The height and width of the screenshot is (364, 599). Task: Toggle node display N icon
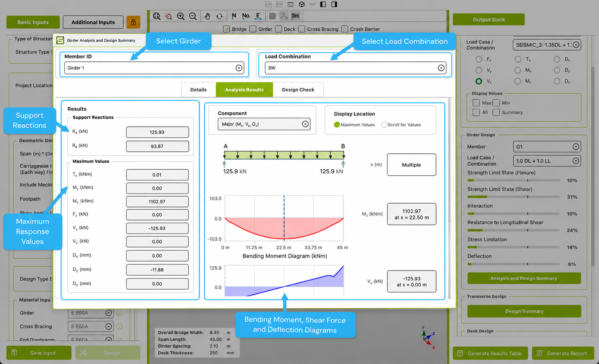click(234, 16)
